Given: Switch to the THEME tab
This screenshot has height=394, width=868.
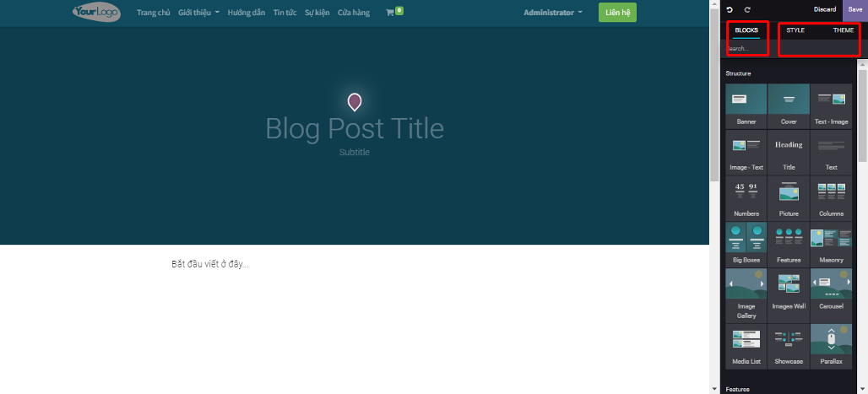Looking at the screenshot, I should [x=844, y=30].
